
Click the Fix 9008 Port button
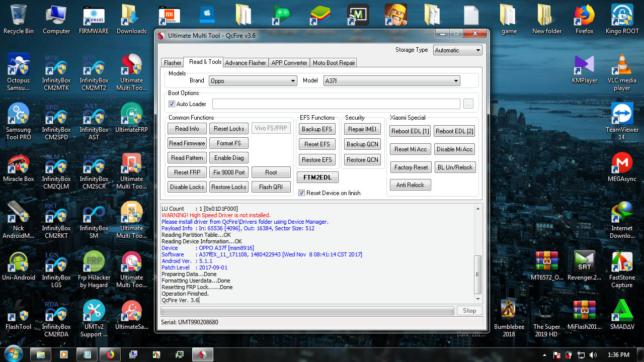[229, 172]
